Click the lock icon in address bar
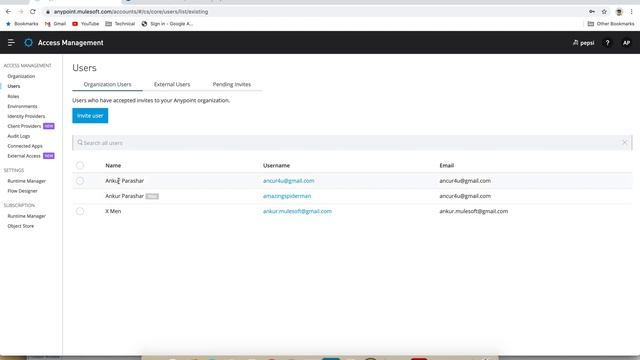Screen dimensions: 640x360 pyautogui.click(x=47, y=12)
